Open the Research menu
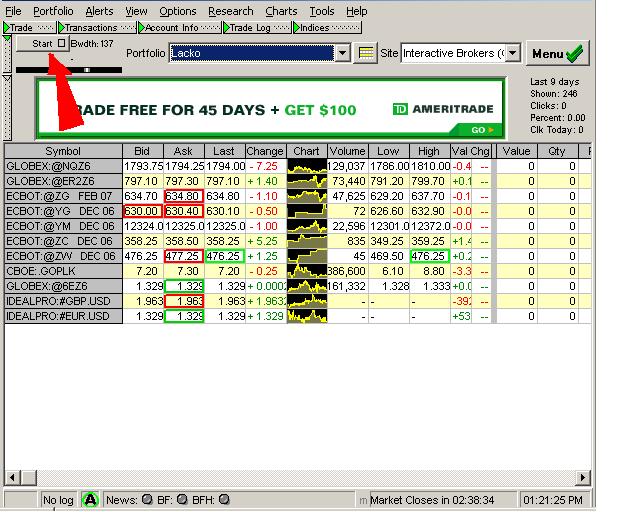The height and width of the screenshot is (512, 640). pyautogui.click(x=230, y=11)
